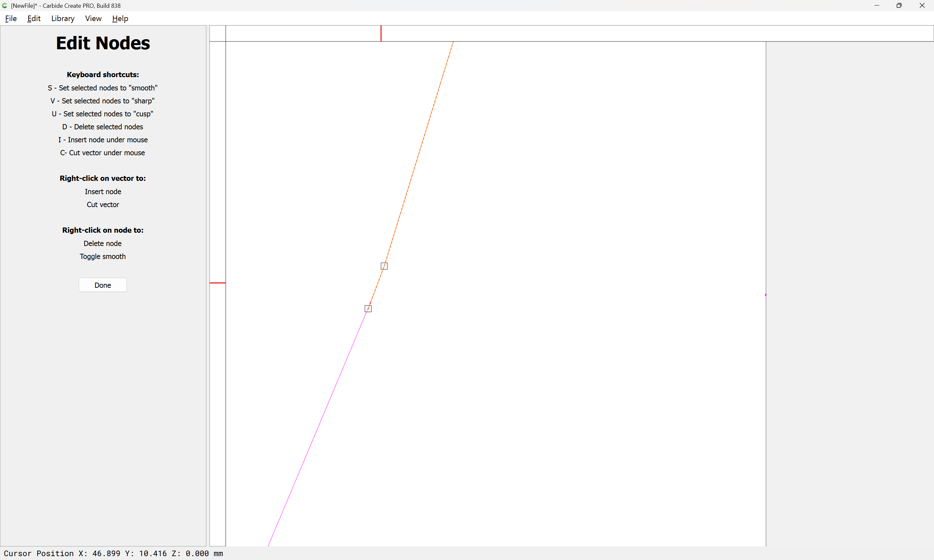Open the File menu

11,18
